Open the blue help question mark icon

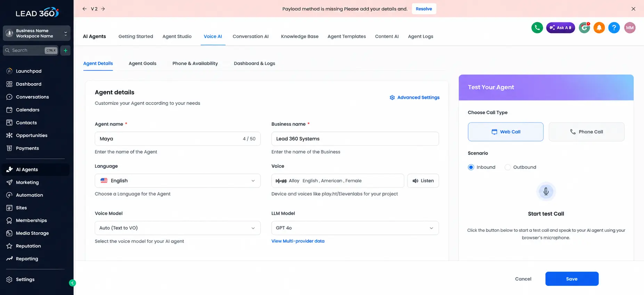point(614,28)
